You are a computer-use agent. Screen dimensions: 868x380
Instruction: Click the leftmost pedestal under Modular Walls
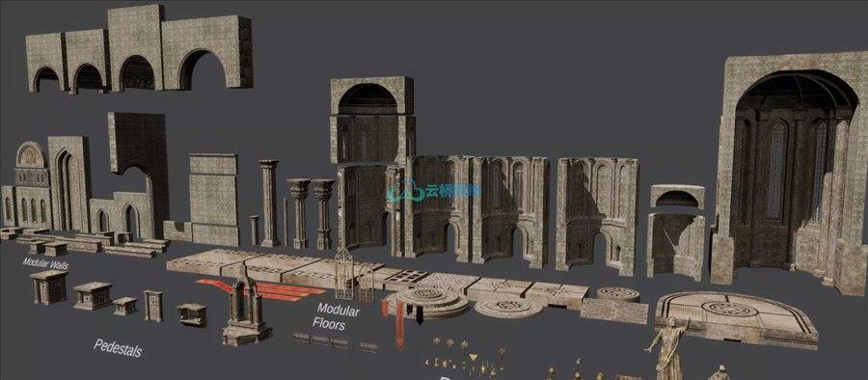pos(49,286)
